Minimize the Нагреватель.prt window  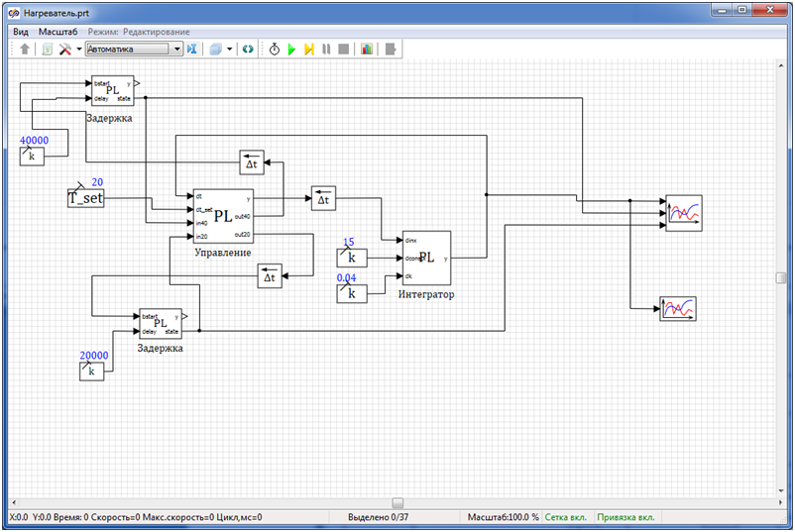(723, 10)
